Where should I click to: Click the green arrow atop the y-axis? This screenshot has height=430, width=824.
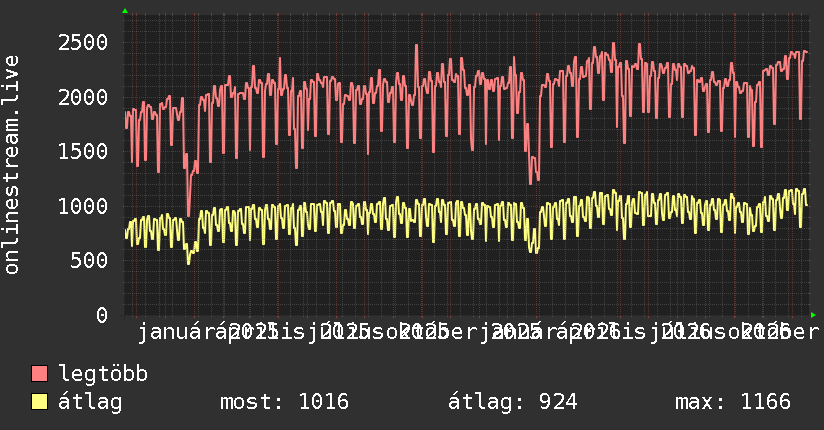tap(125, 11)
